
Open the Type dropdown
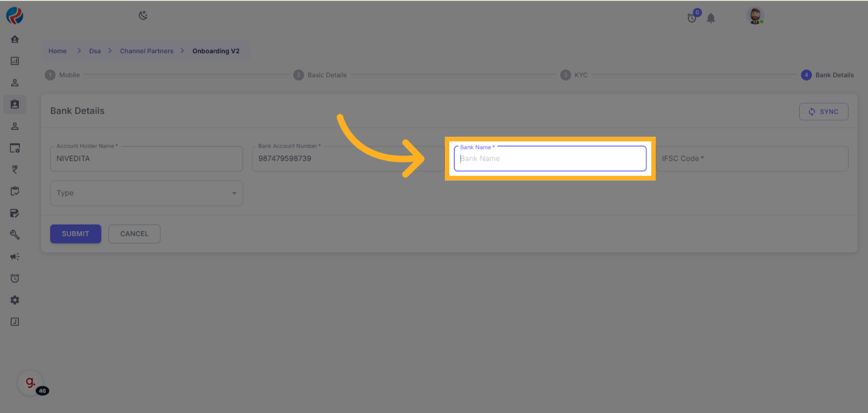[x=146, y=193]
